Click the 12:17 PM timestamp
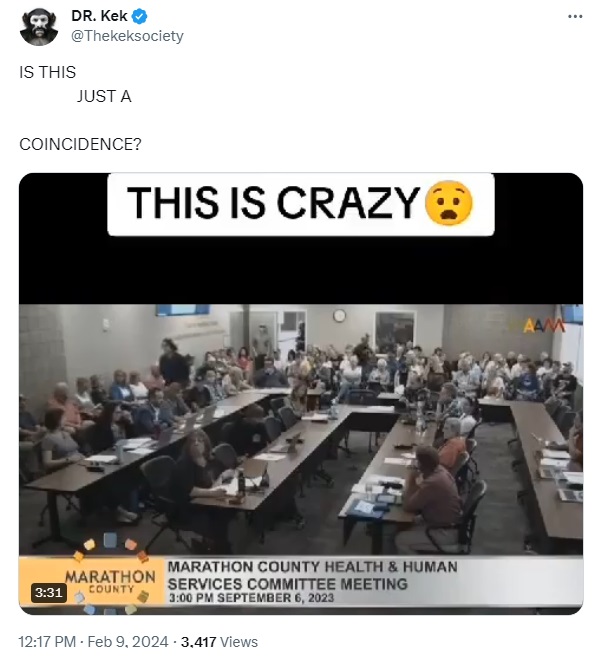Screen dimensions: 604x662 (47, 642)
